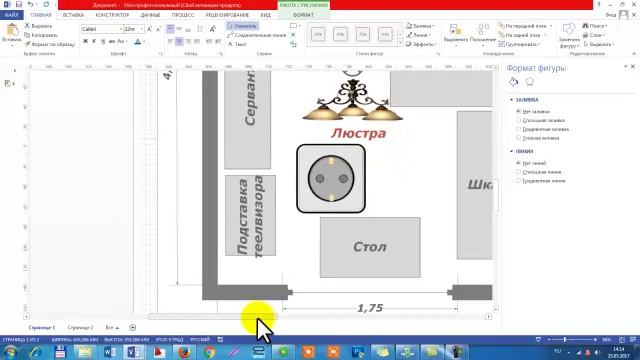Select Solid fill (Сплошная заливка) radio
This screenshot has height=360, width=640.
click(x=518, y=120)
